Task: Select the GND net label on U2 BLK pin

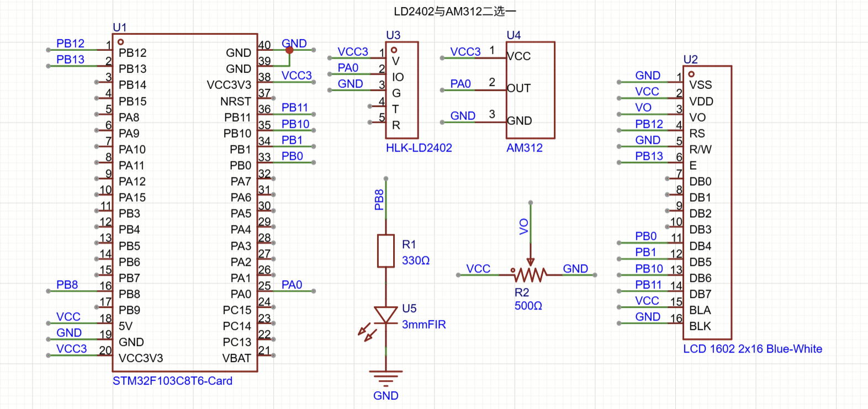Action: tap(648, 317)
